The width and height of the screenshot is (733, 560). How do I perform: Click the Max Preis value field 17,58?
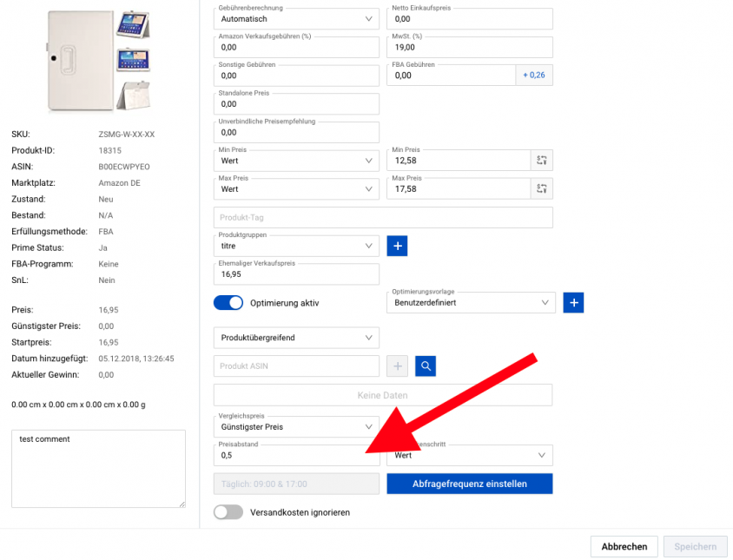459,189
